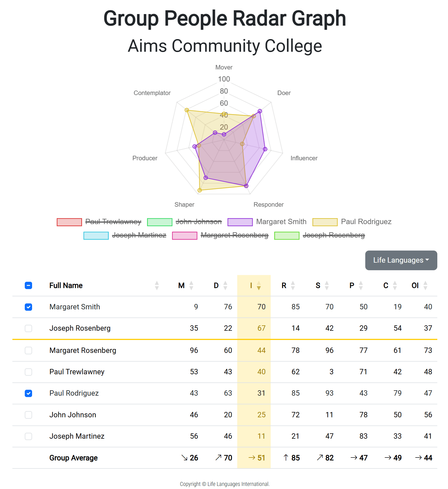Show John Johnson on the radar chart
The width and height of the screenshot is (448, 489).
click(x=200, y=222)
